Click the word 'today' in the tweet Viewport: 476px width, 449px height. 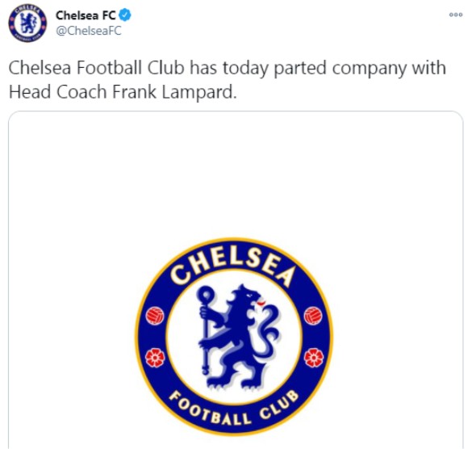[x=246, y=68]
